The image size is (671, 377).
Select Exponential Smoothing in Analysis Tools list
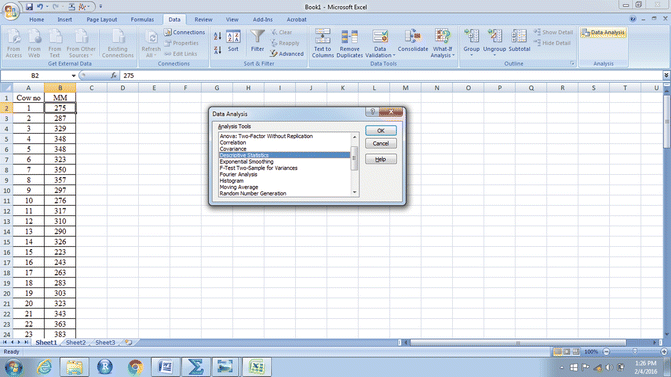coord(284,162)
